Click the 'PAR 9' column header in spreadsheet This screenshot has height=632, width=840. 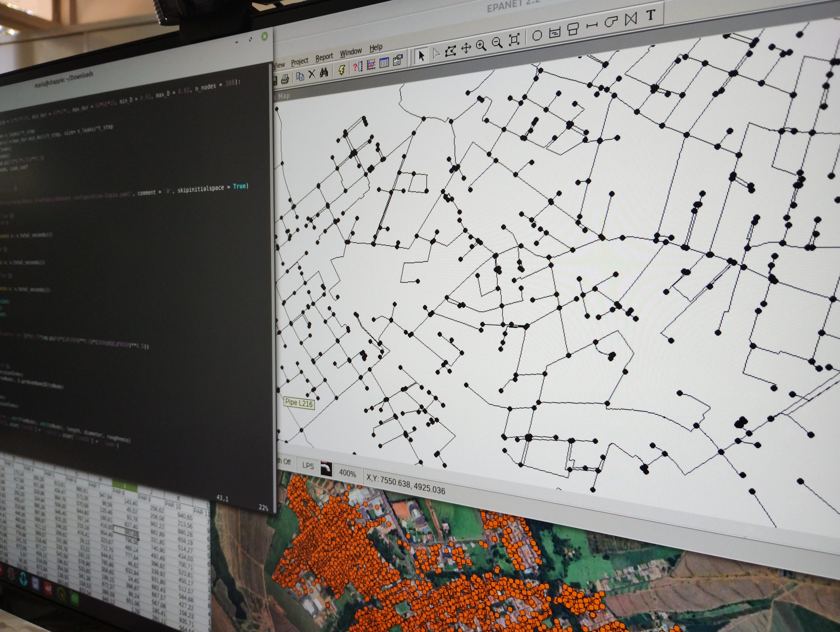point(144,498)
